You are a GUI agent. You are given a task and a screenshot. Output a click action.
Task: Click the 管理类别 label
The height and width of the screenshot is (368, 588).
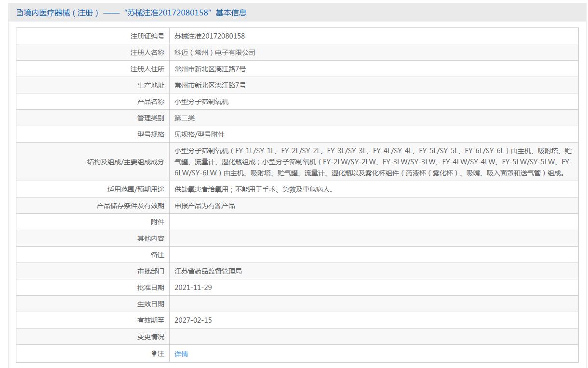(150, 118)
